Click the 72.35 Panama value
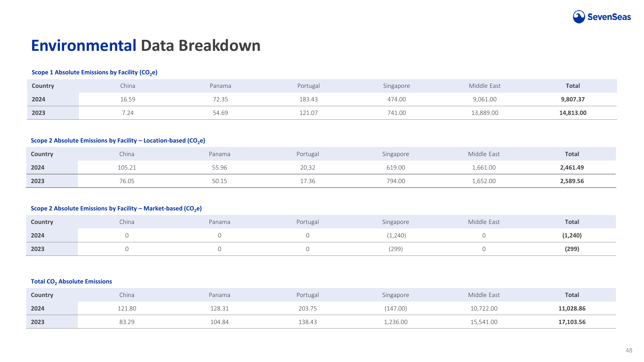Image resolution: width=644 pixels, height=362 pixels. (x=220, y=99)
